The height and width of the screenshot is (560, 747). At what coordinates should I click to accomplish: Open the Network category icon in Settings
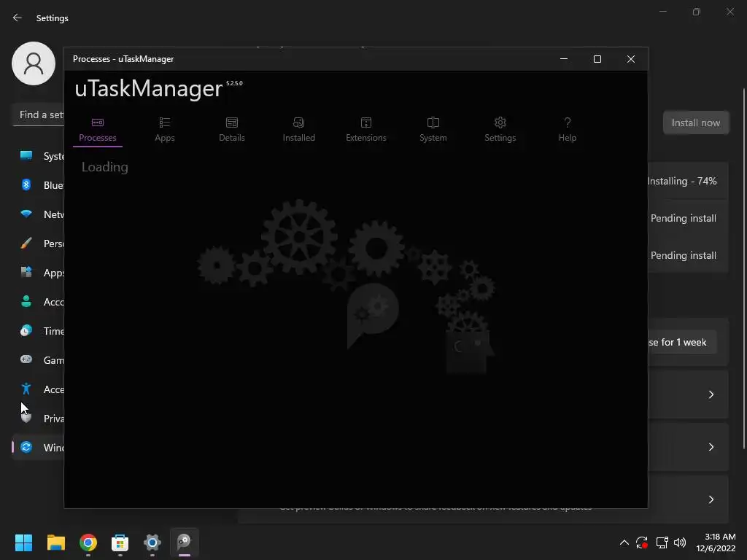click(x=26, y=214)
